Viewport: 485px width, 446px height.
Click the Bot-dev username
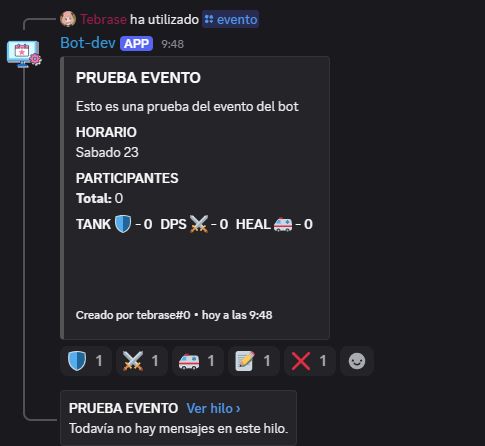(88, 43)
